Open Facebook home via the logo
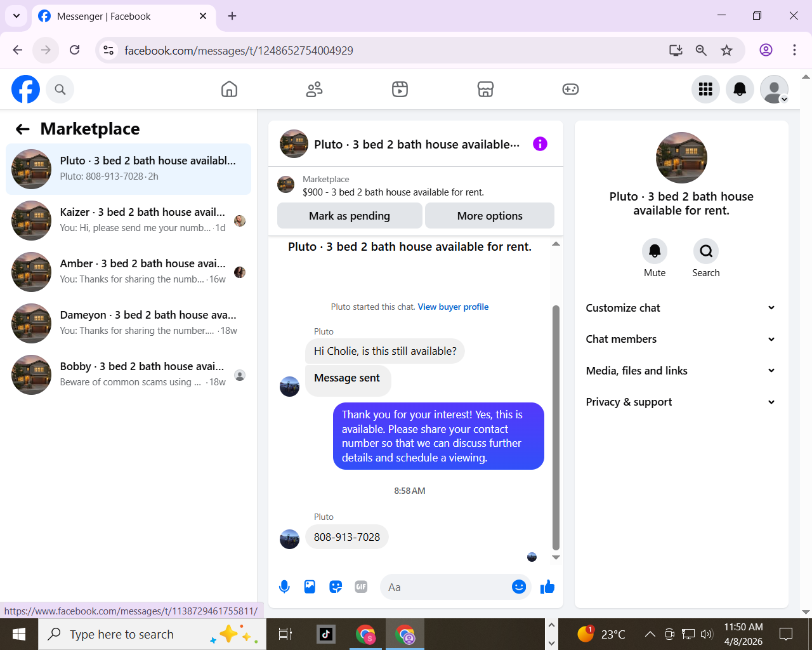 point(26,89)
